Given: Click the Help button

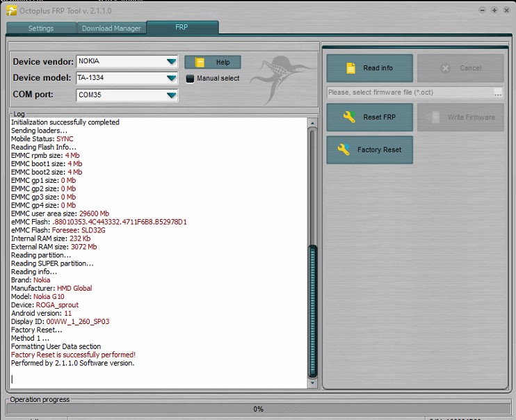Looking at the screenshot, I should pyautogui.click(x=213, y=62).
